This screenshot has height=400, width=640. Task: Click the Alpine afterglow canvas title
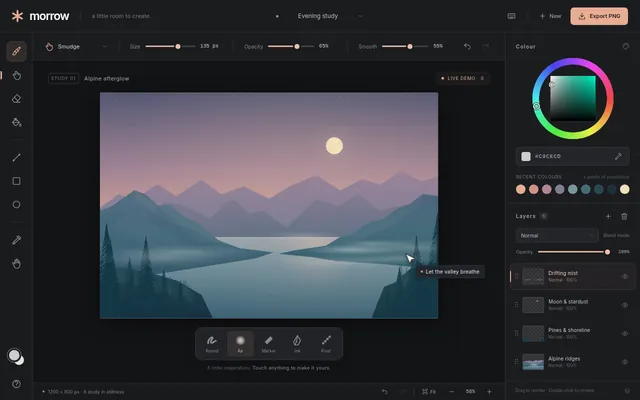[107, 79]
